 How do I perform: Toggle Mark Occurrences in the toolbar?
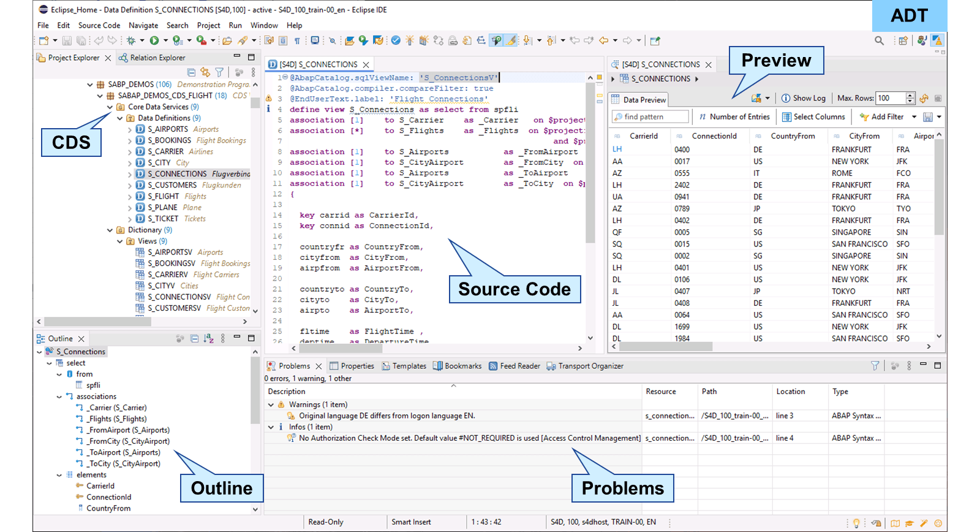496,41
